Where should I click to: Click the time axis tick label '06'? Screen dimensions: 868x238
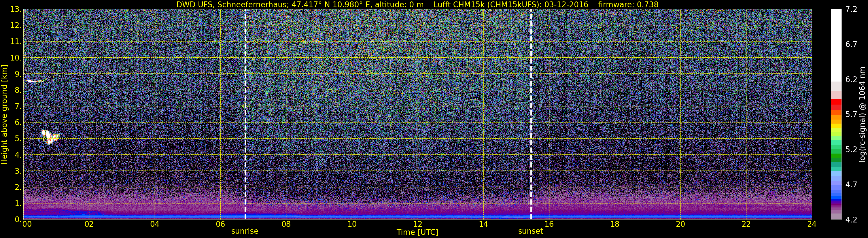click(x=220, y=224)
